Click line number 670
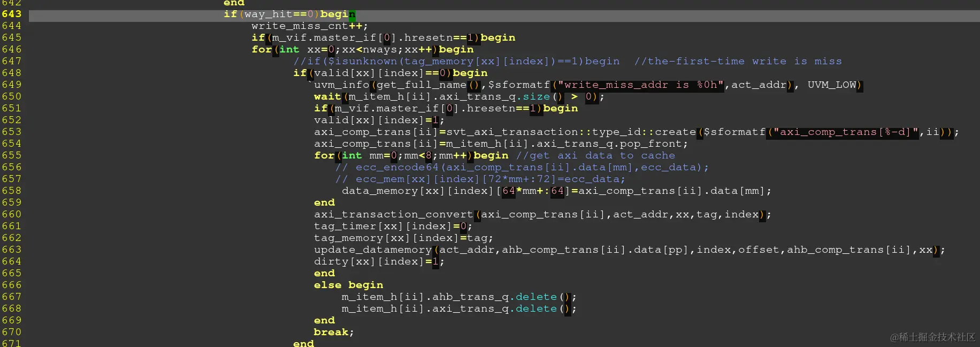 pyautogui.click(x=11, y=332)
